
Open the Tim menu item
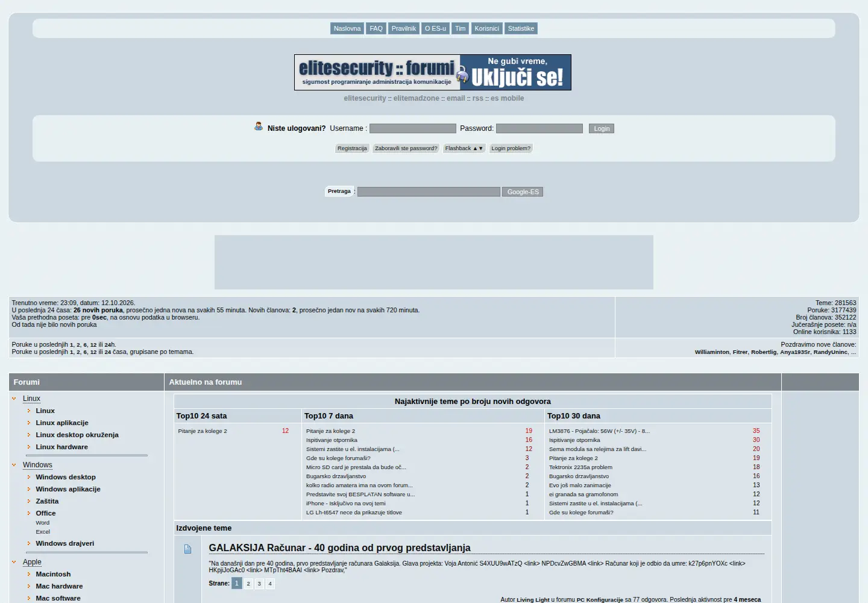pyautogui.click(x=461, y=28)
